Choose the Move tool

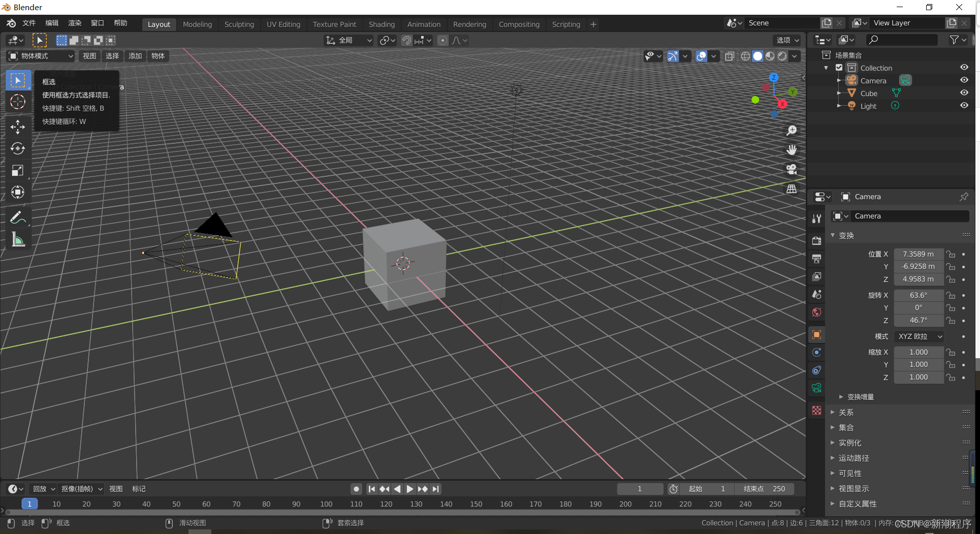point(18,127)
